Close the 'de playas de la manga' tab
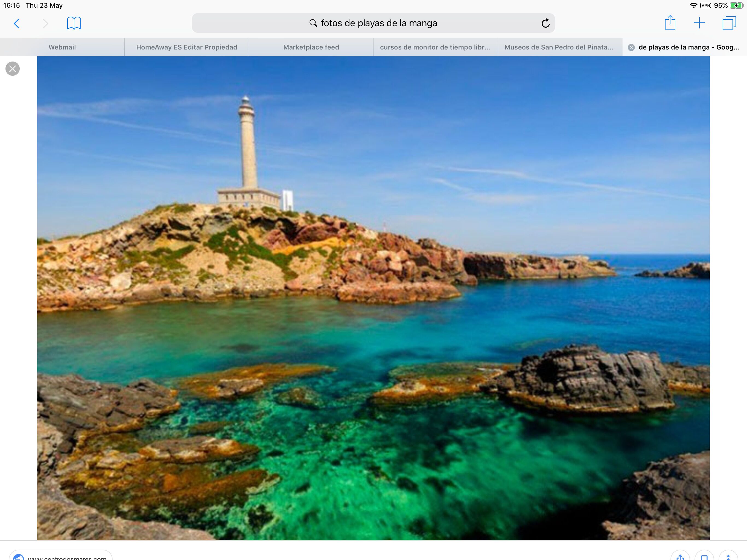The width and height of the screenshot is (747, 560). (x=631, y=48)
